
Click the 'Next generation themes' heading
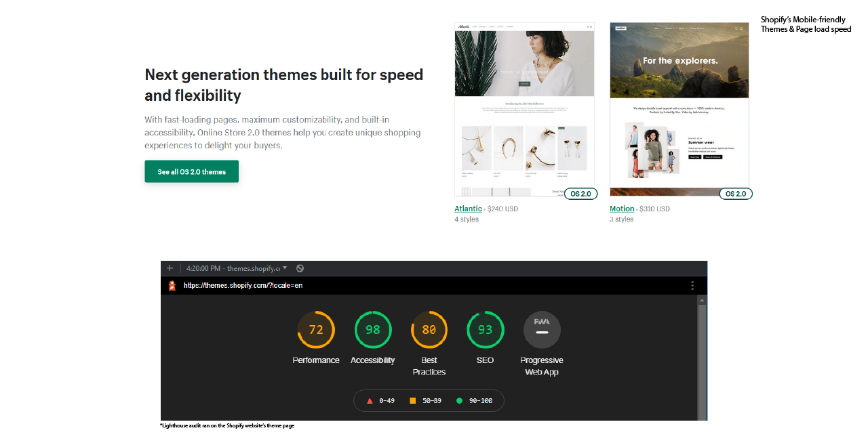pos(284,85)
